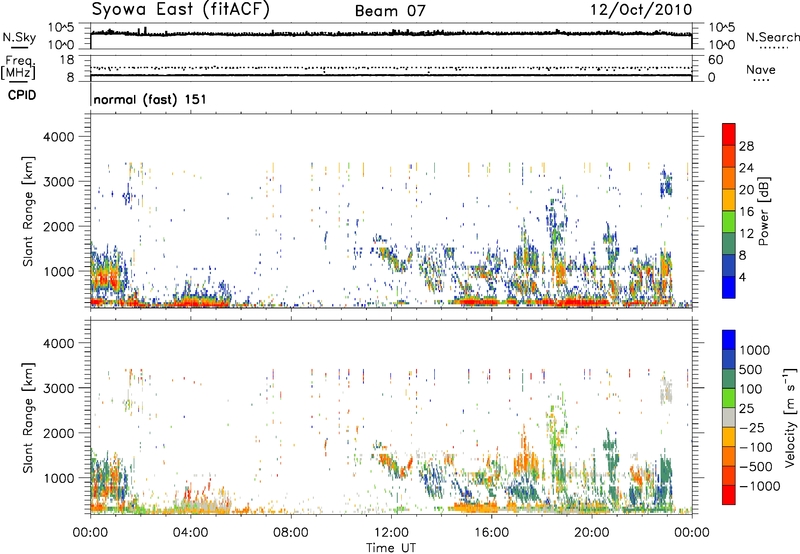Click the 'N.Sky' legend label
The height and width of the screenshot is (554, 800).
[x=19, y=37]
